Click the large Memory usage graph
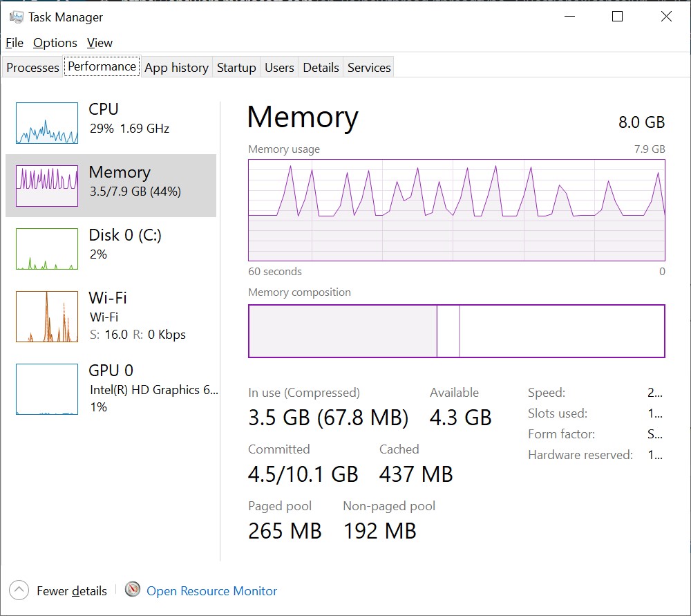Viewport: 691px width, 616px height. tap(456, 210)
